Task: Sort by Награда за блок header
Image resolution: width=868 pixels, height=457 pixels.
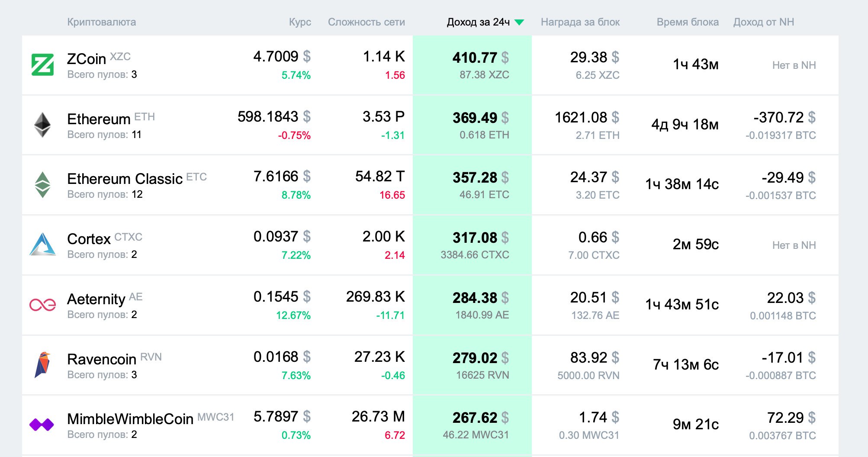Action: (x=580, y=22)
